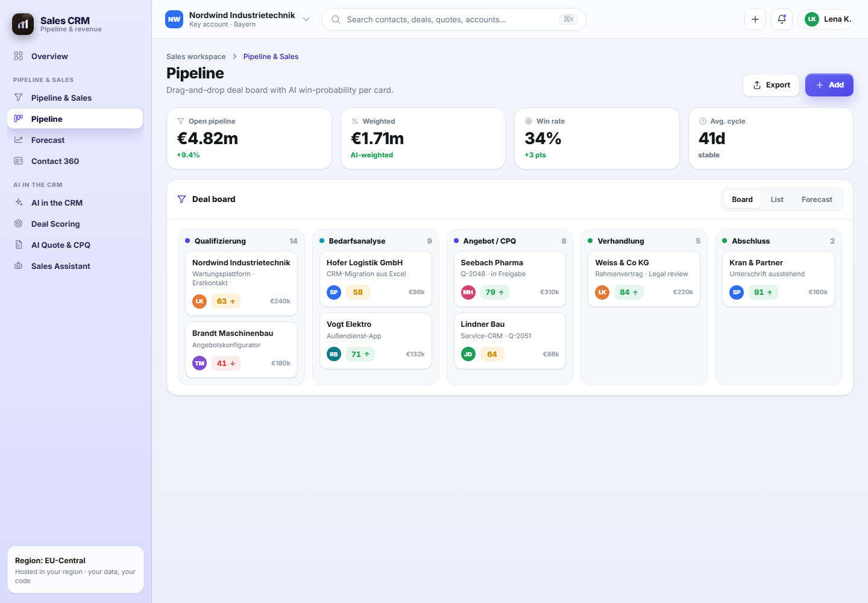Expand the Nordwind Industrietechnik account switcher chevron
868x603 pixels.
coord(306,19)
